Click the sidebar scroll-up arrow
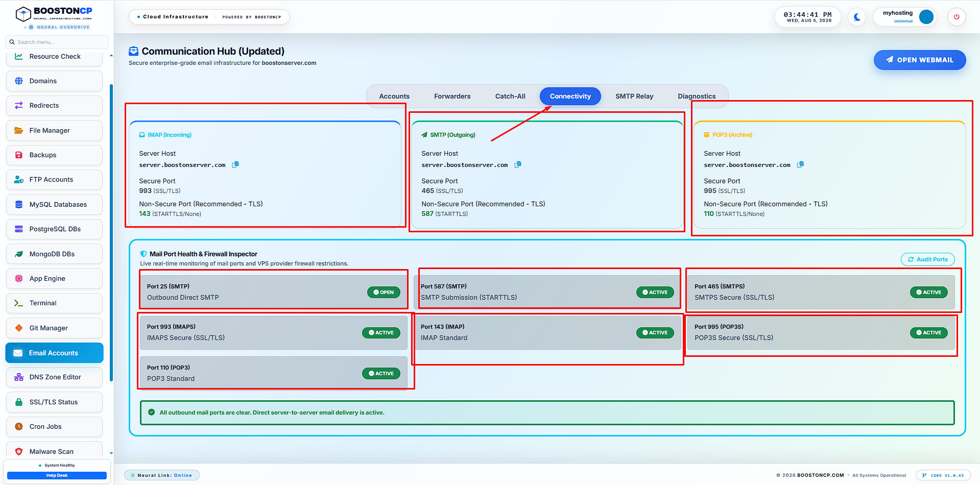 (111, 55)
